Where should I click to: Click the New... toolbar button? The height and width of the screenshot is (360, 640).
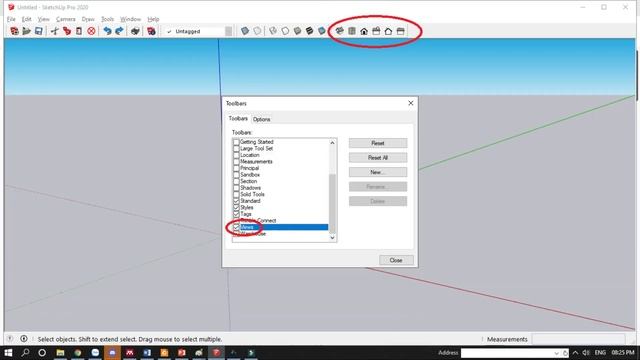(378, 172)
